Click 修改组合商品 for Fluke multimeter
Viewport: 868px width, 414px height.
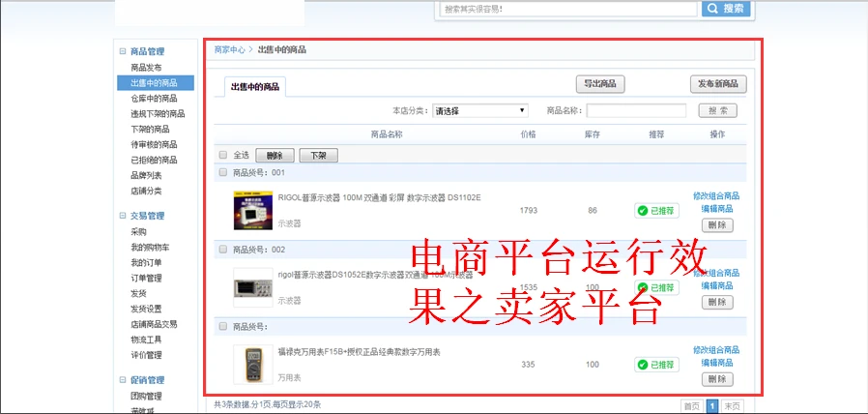coord(716,350)
